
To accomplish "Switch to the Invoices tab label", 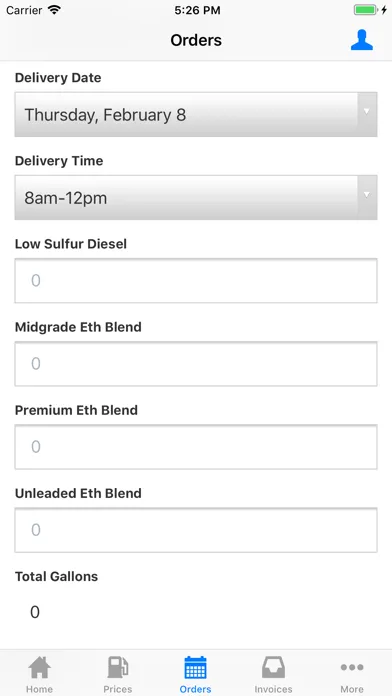I will pos(273,689).
